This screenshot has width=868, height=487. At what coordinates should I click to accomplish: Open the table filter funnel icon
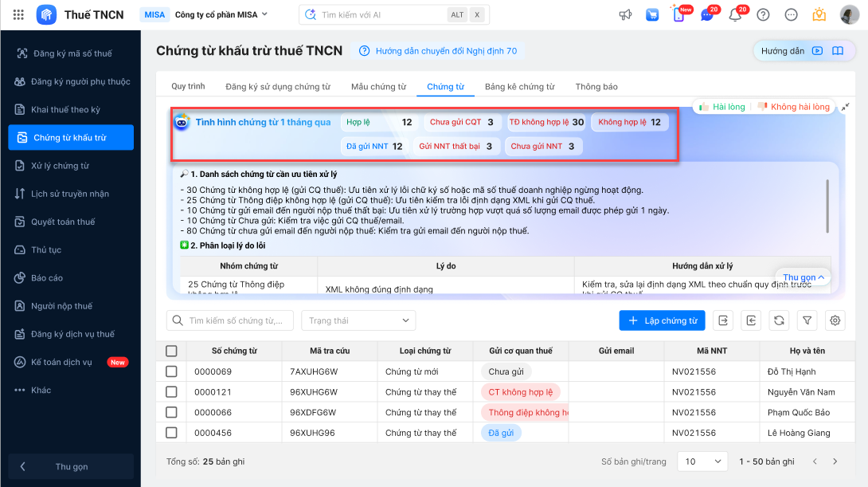coord(807,320)
